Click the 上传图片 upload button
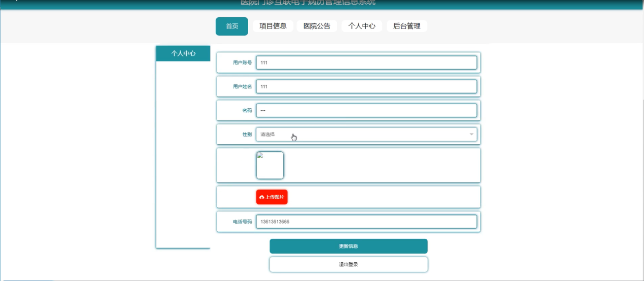Screen dimensions: 644x281 (x=272, y=197)
